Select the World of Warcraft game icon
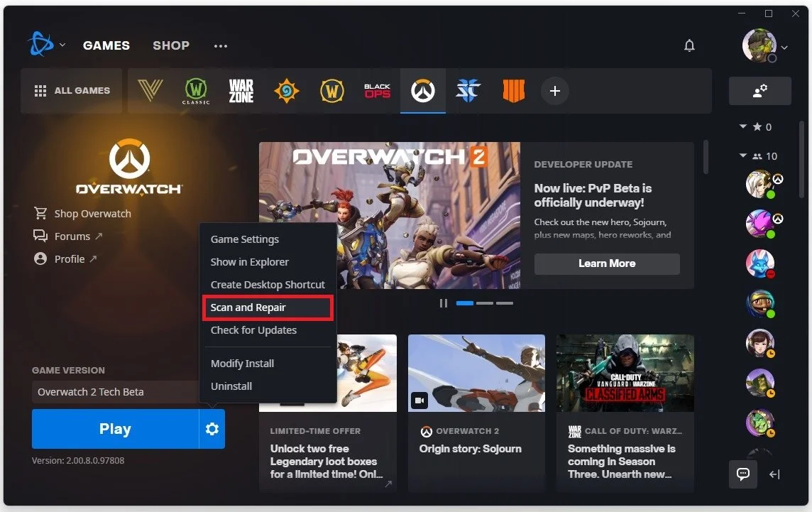This screenshot has width=812, height=512. tap(332, 91)
